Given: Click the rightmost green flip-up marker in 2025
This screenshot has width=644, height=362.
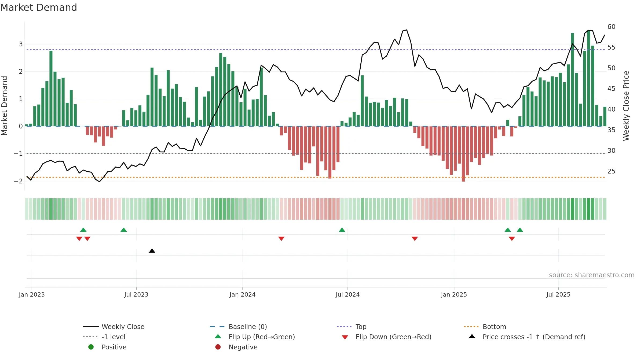Looking at the screenshot, I should [x=520, y=230].
